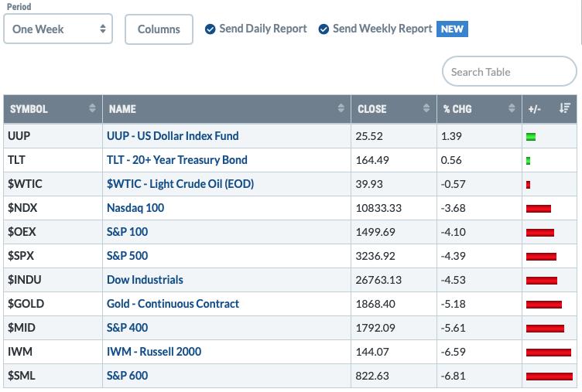This screenshot has width=582, height=392.
Task: Click the percent change value -0.57
Action: 454,184
